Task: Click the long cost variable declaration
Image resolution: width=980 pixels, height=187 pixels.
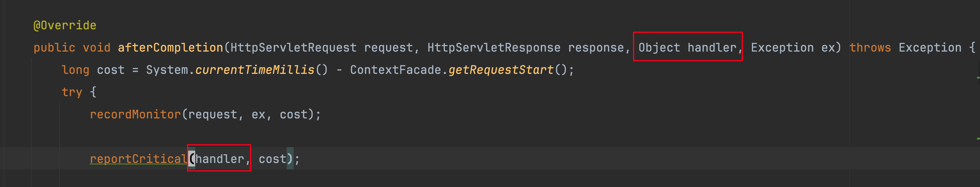Action: tap(93, 70)
